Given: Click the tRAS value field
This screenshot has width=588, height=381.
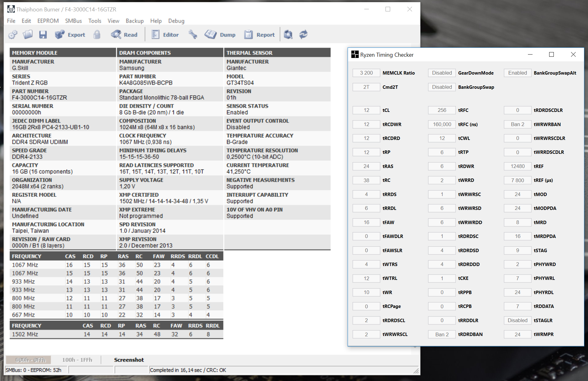Looking at the screenshot, I should pyautogui.click(x=366, y=166).
